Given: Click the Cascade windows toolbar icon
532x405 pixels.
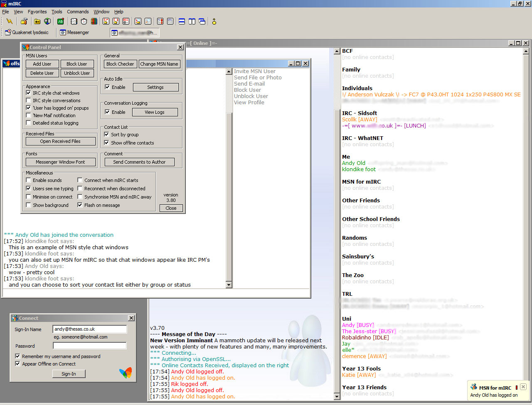Looking at the screenshot, I should [x=202, y=21].
